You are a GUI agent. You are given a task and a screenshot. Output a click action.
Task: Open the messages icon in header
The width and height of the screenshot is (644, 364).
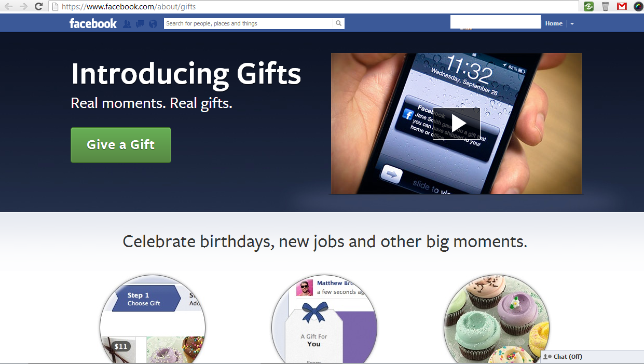[x=140, y=24]
